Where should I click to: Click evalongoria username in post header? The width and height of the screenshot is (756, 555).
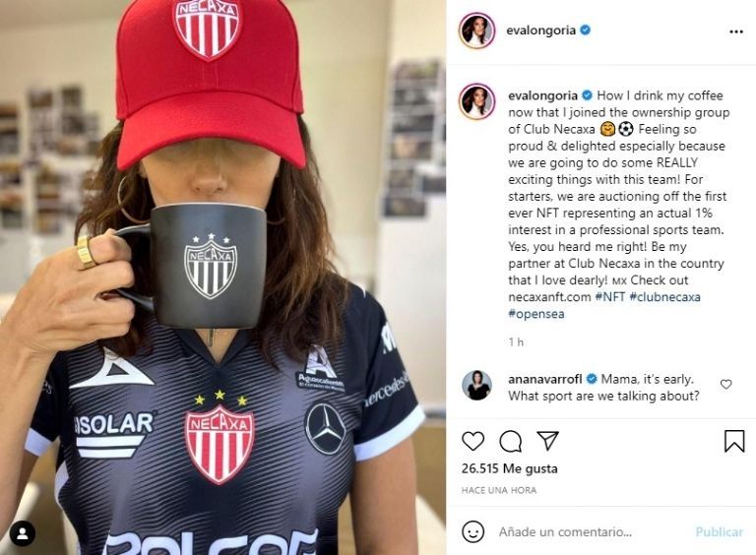click(540, 31)
